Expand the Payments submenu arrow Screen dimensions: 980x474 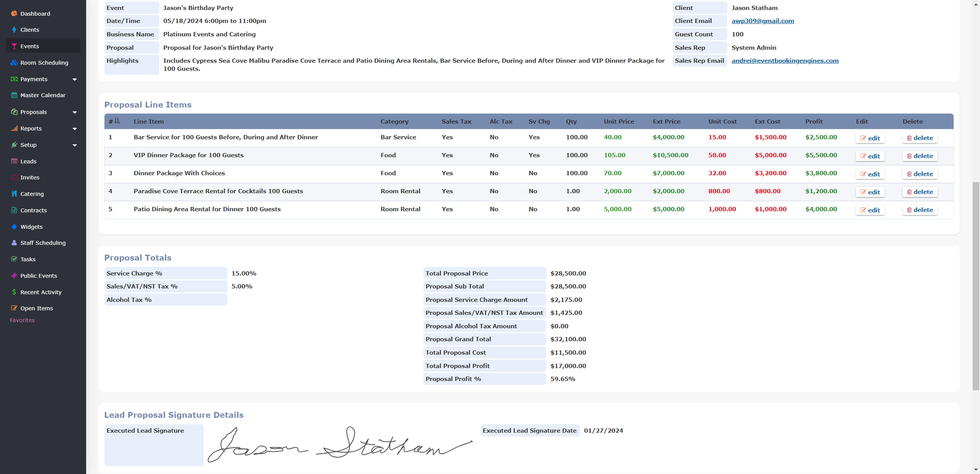(74, 79)
